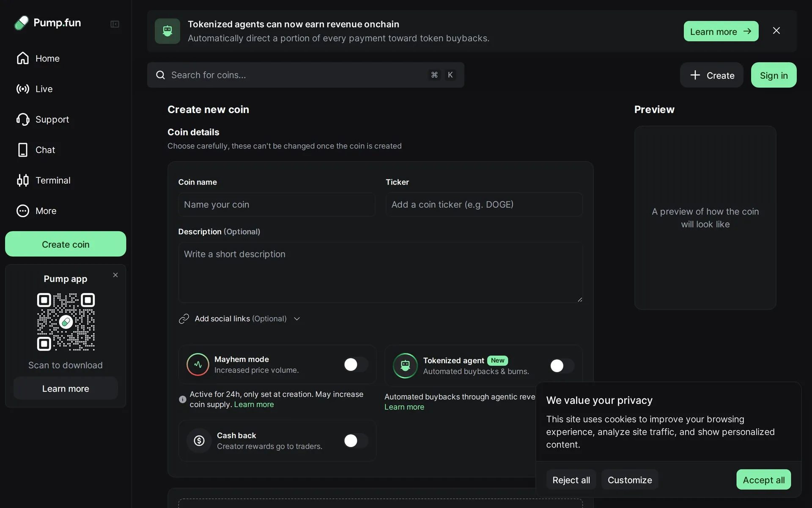Enable the Tokenized agent toggle
This screenshot has height=508, width=812.
(x=562, y=366)
